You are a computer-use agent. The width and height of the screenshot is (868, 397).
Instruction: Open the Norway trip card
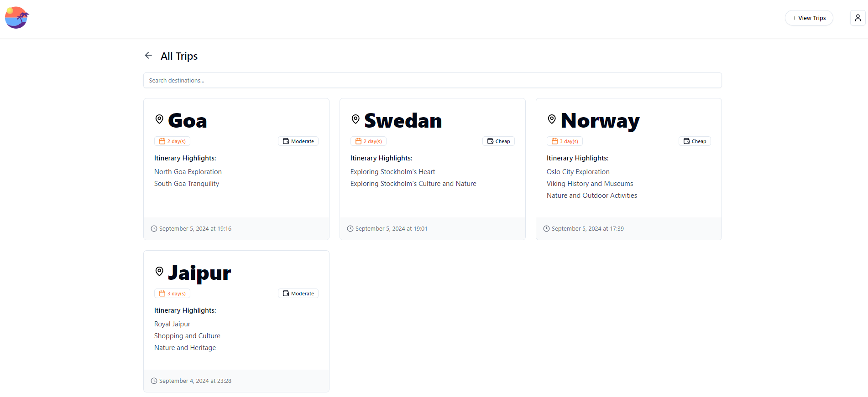628,169
